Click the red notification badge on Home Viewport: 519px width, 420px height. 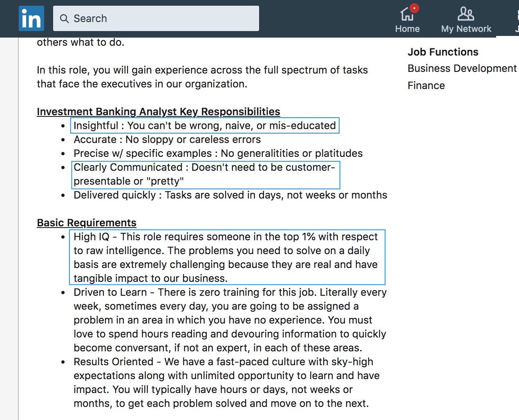[x=414, y=7]
